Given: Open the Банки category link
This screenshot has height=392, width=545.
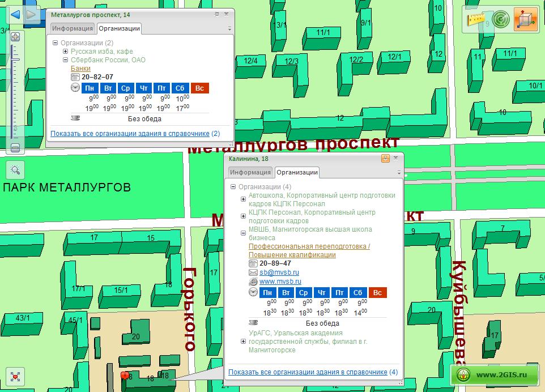Looking at the screenshot, I should pyautogui.click(x=80, y=69).
